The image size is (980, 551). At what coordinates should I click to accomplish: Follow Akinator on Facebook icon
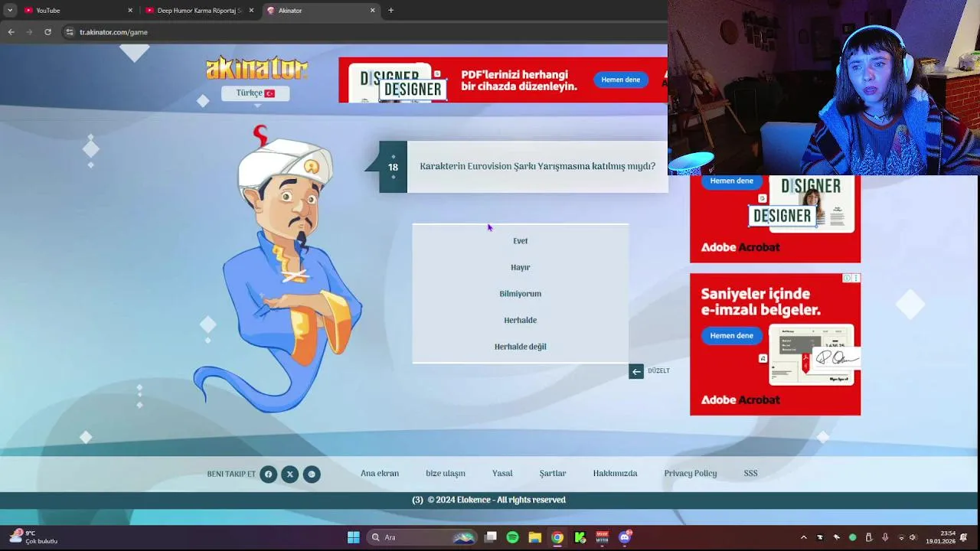268,474
